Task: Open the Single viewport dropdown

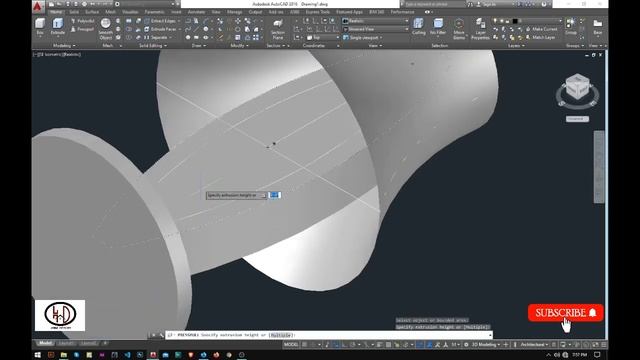Action: (x=362, y=38)
